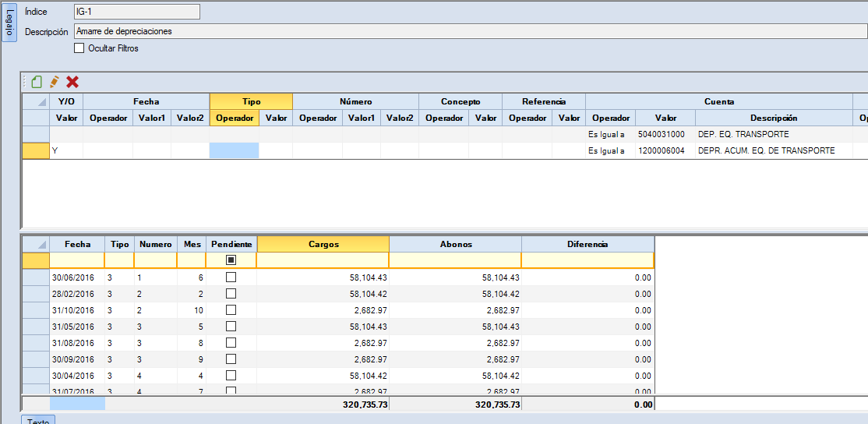Sort by the Cargos column header
This screenshot has width=868, height=424.
tap(323, 244)
